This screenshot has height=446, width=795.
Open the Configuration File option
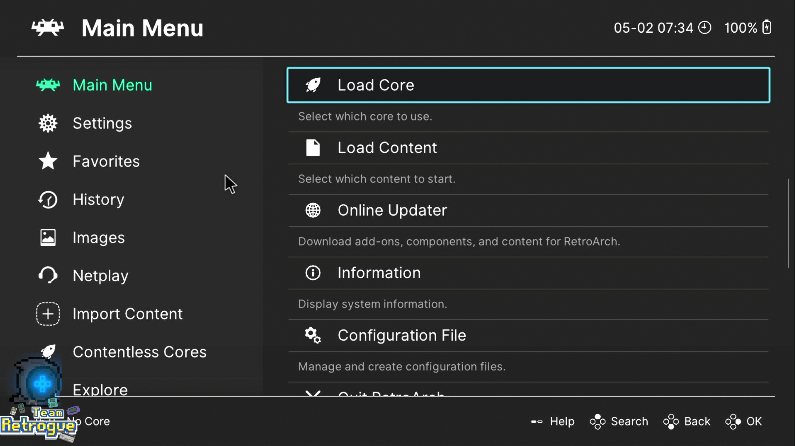pyautogui.click(x=528, y=335)
